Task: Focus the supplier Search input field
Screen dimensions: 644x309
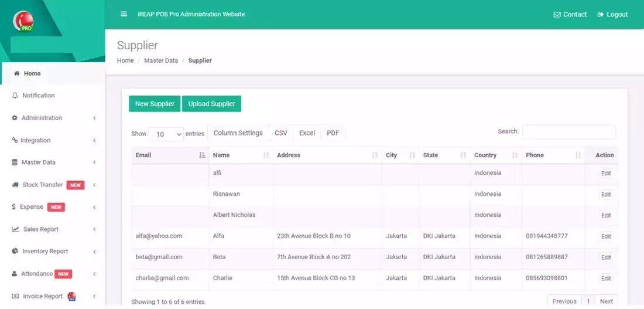Action: (568, 132)
